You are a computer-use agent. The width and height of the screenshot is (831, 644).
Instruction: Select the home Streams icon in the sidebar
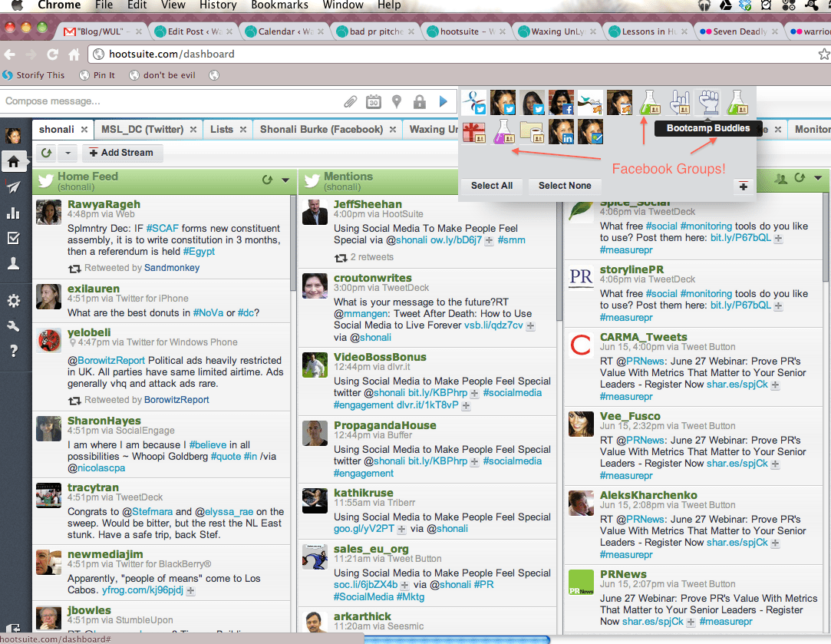pyautogui.click(x=13, y=162)
